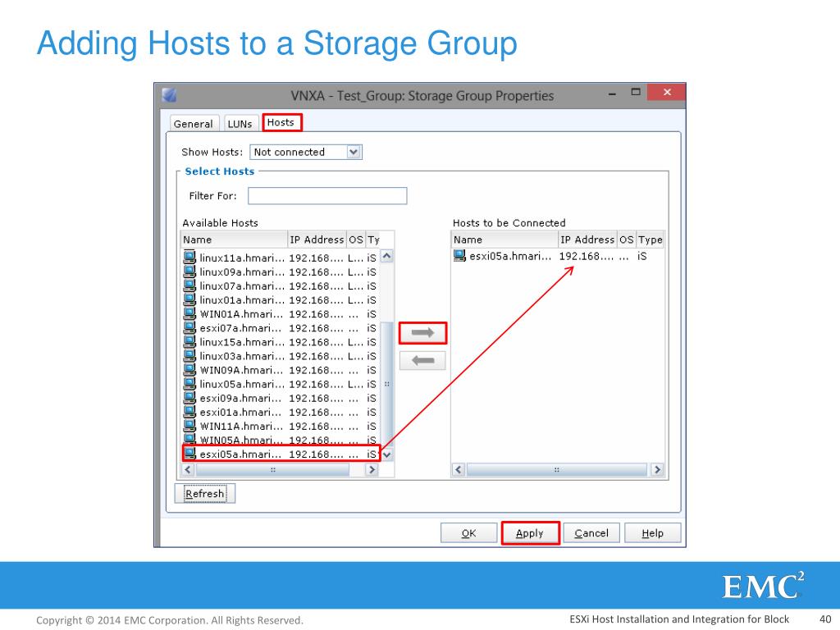This screenshot has width=840, height=630.
Task: Sort Hosts to be Connected by Name column
Action: point(504,240)
